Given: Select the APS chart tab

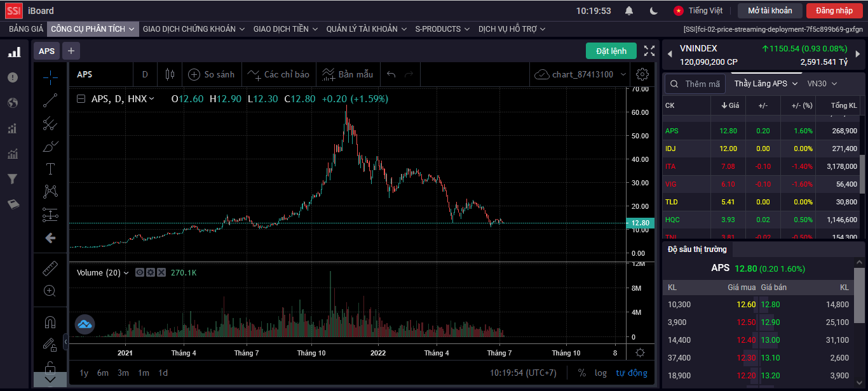Looking at the screenshot, I should [x=47, y=51].
